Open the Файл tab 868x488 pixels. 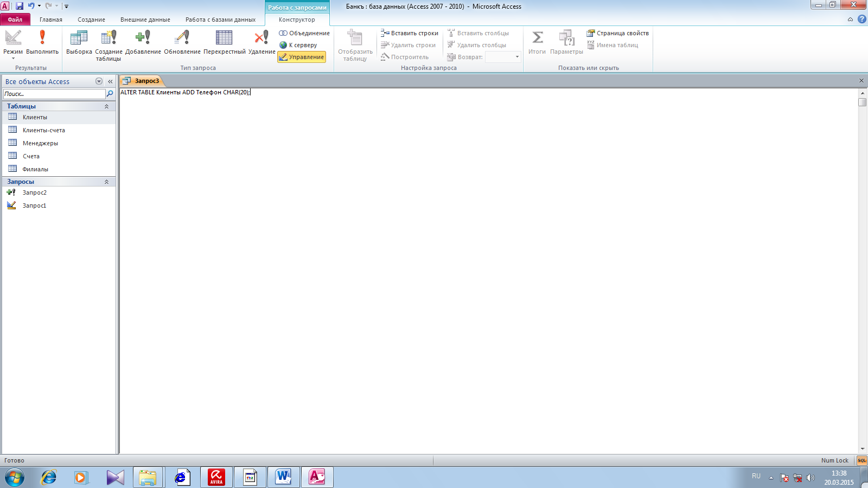15,20
